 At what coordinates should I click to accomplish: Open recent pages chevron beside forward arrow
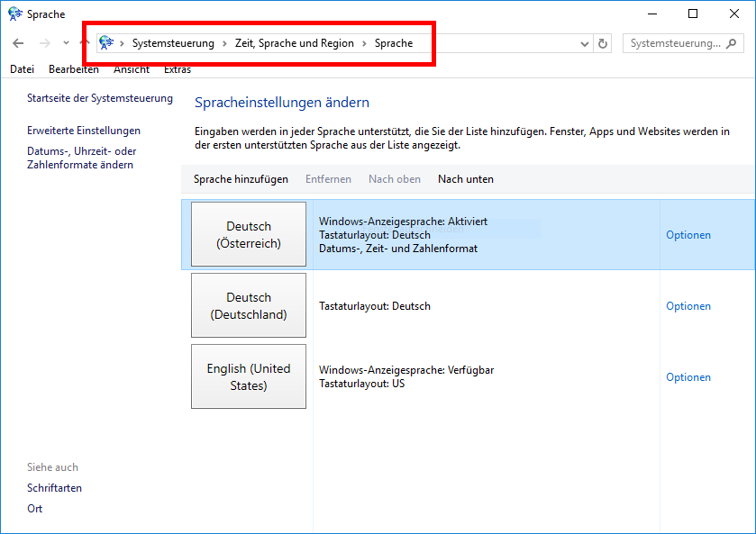(x=64, y=42)
